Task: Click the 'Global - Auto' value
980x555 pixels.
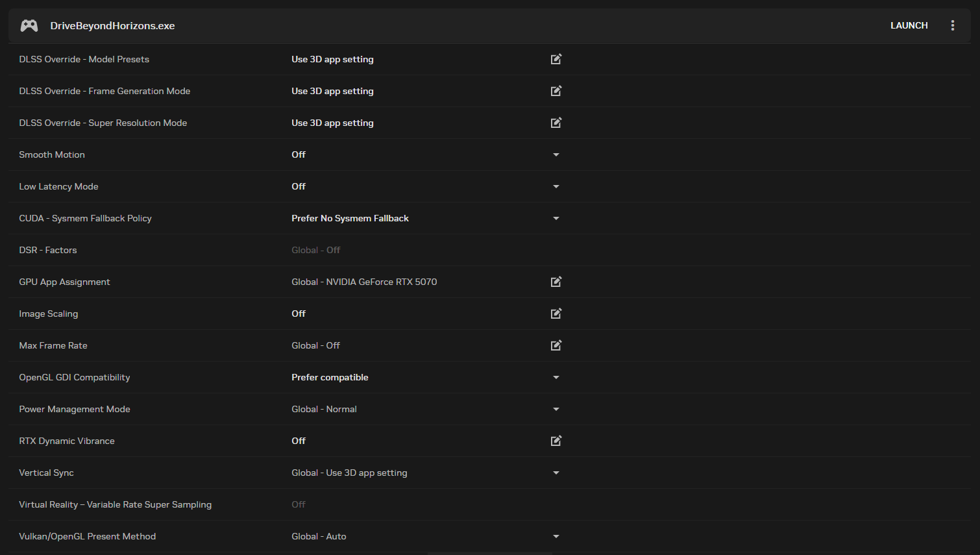Action: click(319, 536)
